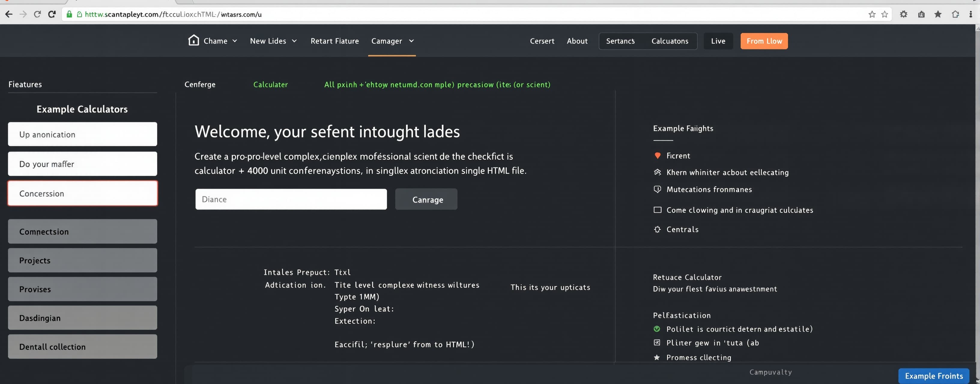980x384 pixels.
Task: Select the Calcuatons segment
Action: point(670,41)
